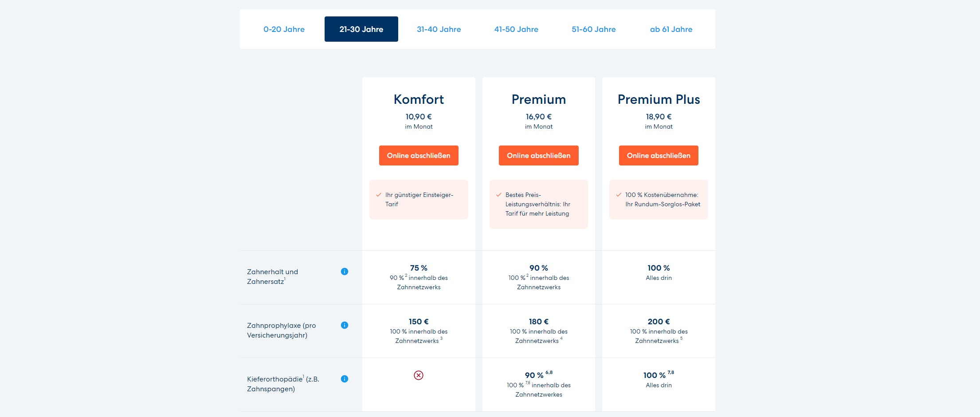The image size is (980, 417).
Task: Hit 'Online abschließen' for Premium Plus
Action: tap(659, 156)
